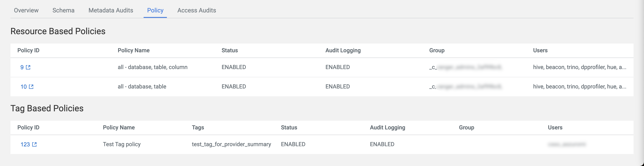Select the Policy tab
Image resolution: width=644 pixels, height=166 pixels.
pyautogui.click(x=155, y=10)
